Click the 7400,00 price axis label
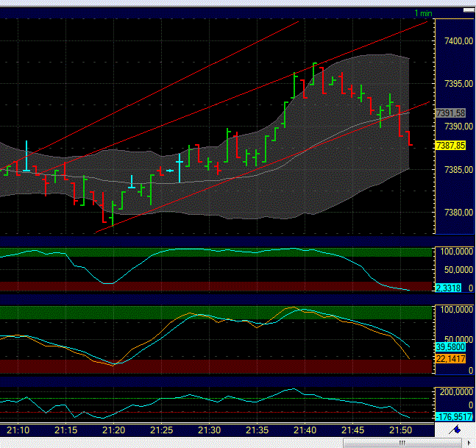The image size is (476, 448). tap(458, 41)
